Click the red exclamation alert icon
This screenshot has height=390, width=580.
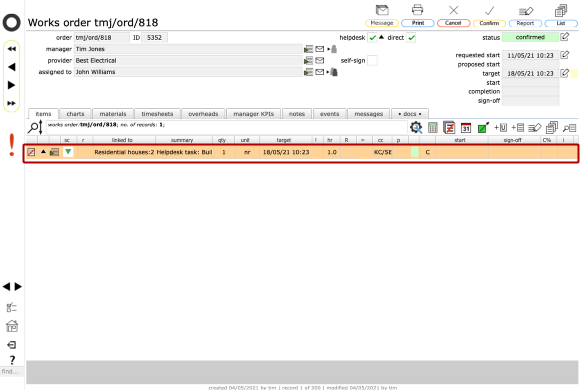click(12, 145)
